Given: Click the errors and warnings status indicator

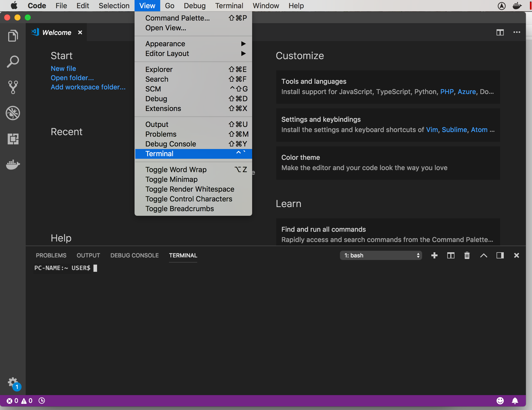Looking at the screenshot, I should point(20,400).
